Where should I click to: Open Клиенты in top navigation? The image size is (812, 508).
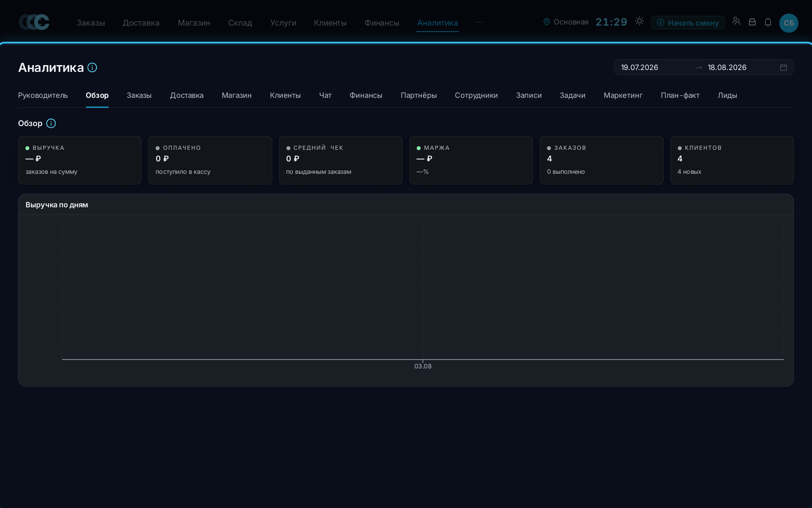point(330,23)
